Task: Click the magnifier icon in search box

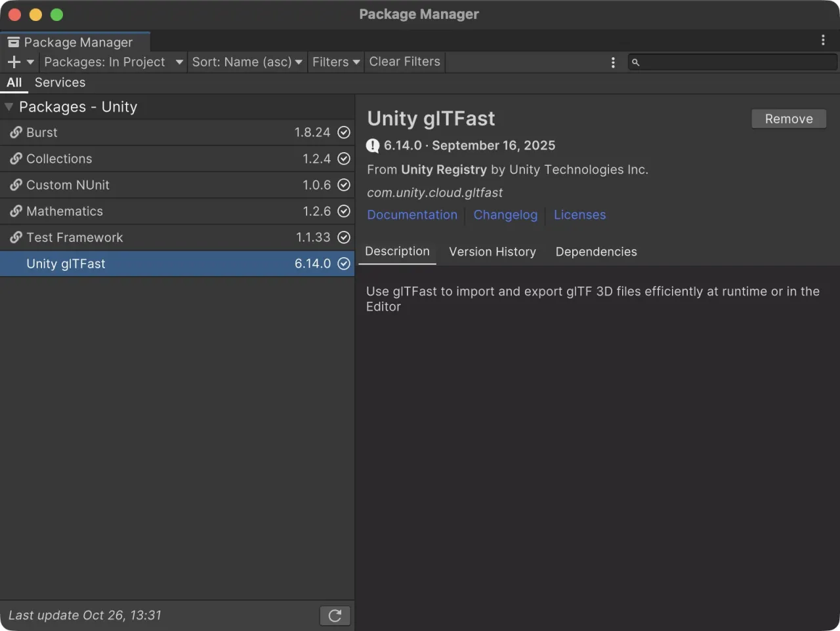Action: pyautogui.click(x=635, y=62)
